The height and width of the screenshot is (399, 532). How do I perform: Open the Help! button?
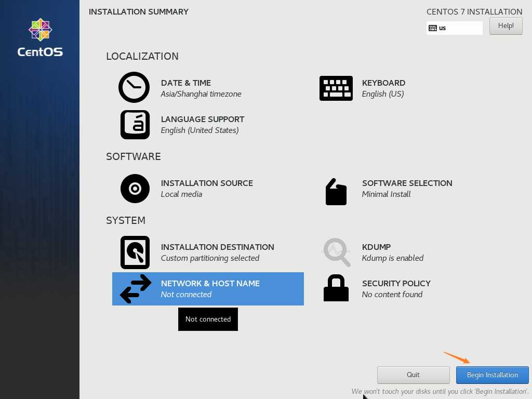[506, 26]
